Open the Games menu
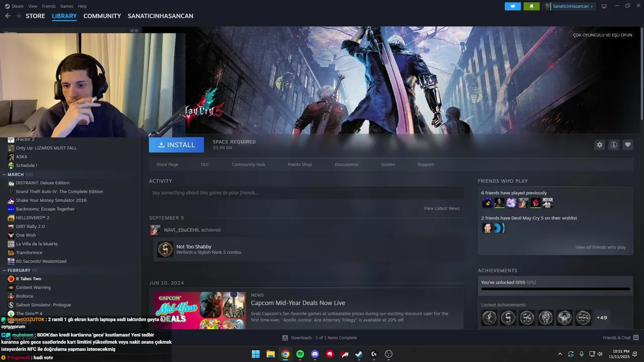This screenshot has height=362, width=644. pyautogui.click(x=66, y=6)
